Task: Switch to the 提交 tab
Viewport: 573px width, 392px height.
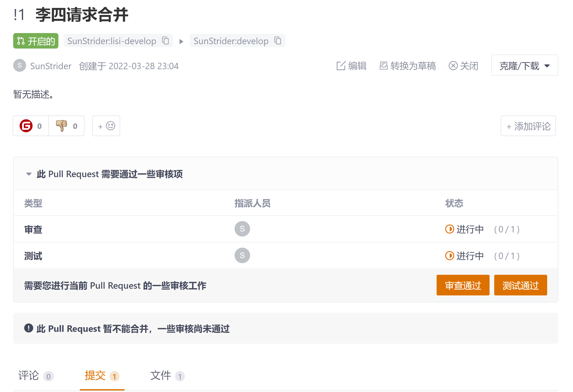Action: [x=102, y=375]
